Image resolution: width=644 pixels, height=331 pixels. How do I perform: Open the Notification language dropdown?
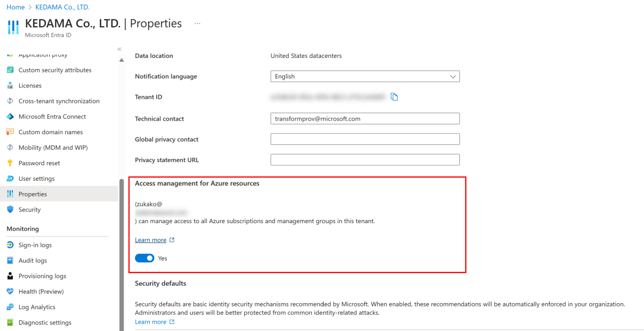[x=365, y=77]
